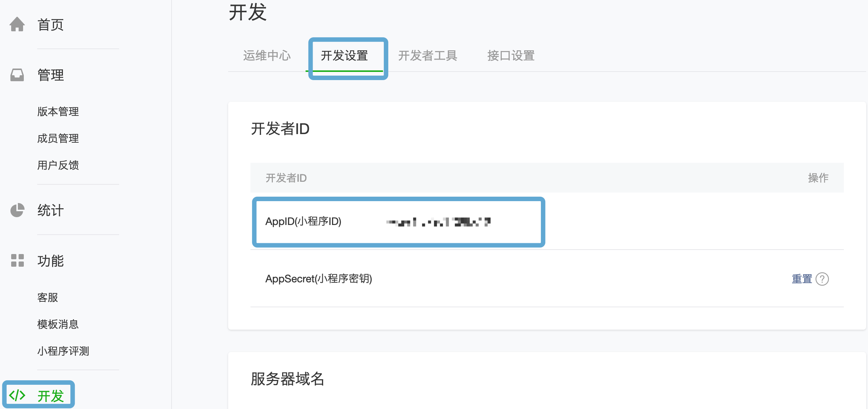The image size is (868, 409).
Task: Click the grid icon beside 功能
Action: [17, 260]
